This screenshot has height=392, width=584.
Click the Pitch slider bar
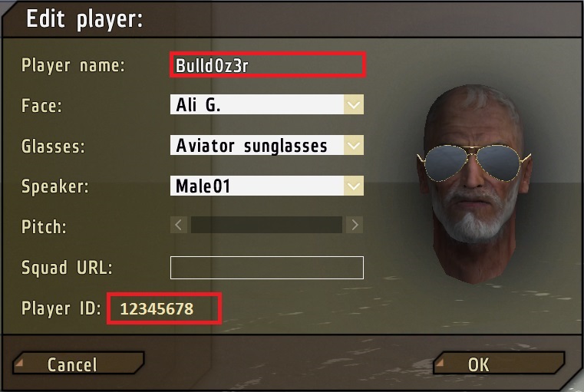(x=266, y=225)
